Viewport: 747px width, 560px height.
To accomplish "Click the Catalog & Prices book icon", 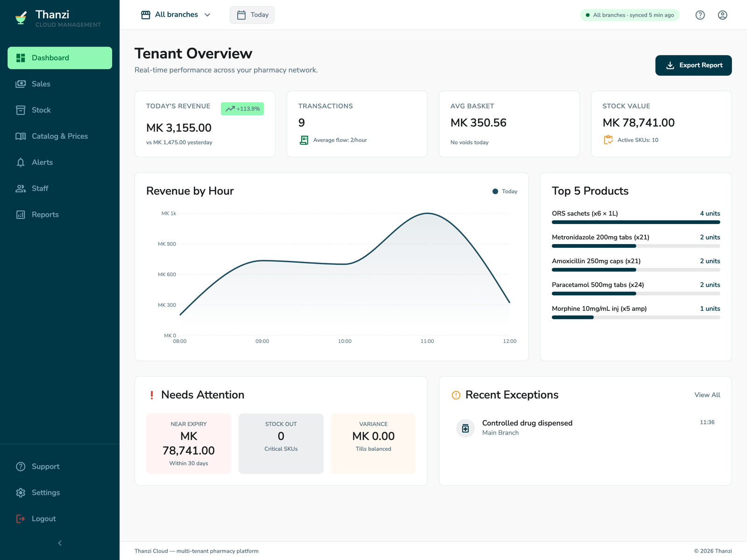I will click(21, 136).
